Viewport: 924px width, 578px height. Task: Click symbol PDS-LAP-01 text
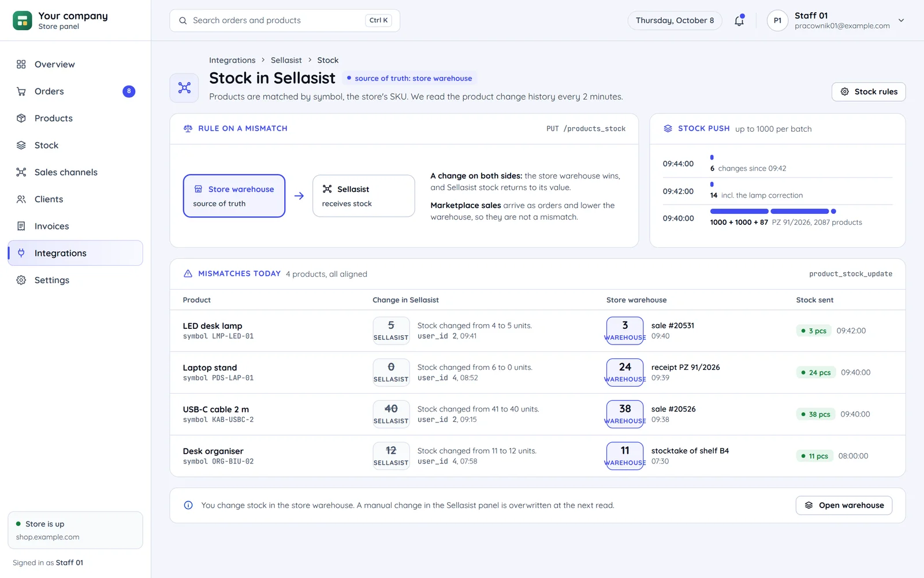click(x=218, y=378)
